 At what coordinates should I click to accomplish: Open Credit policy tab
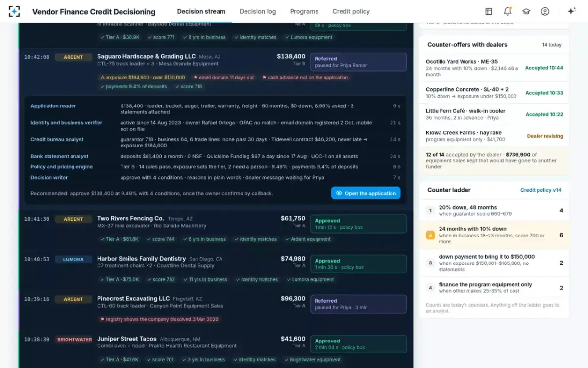click(351, 11)
